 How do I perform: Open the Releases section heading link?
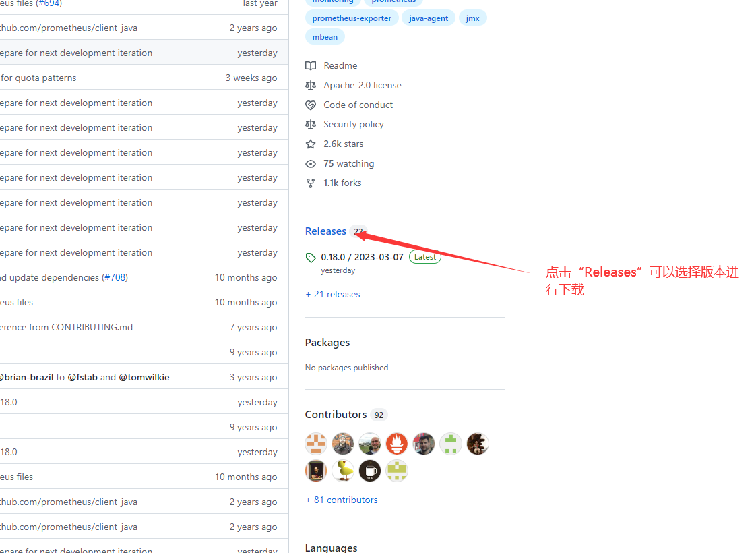pyautogui.click(x=325, y=231)
